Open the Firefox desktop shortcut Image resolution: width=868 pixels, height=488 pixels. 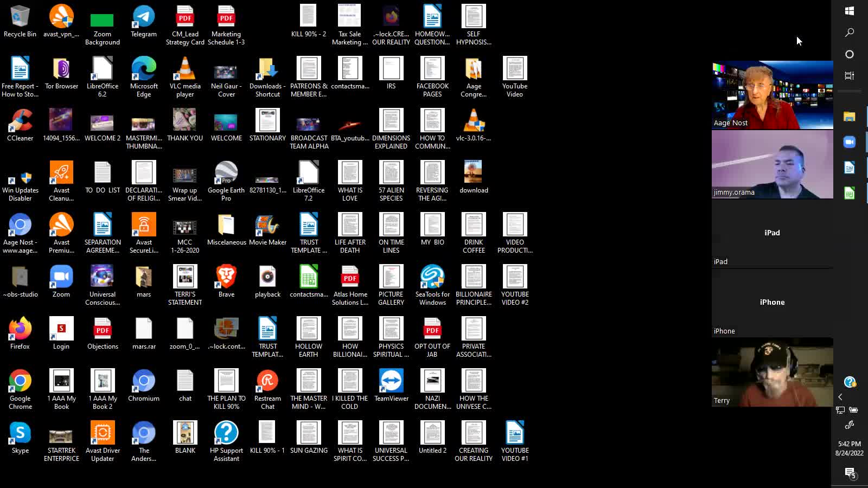(x=20, y=334)
